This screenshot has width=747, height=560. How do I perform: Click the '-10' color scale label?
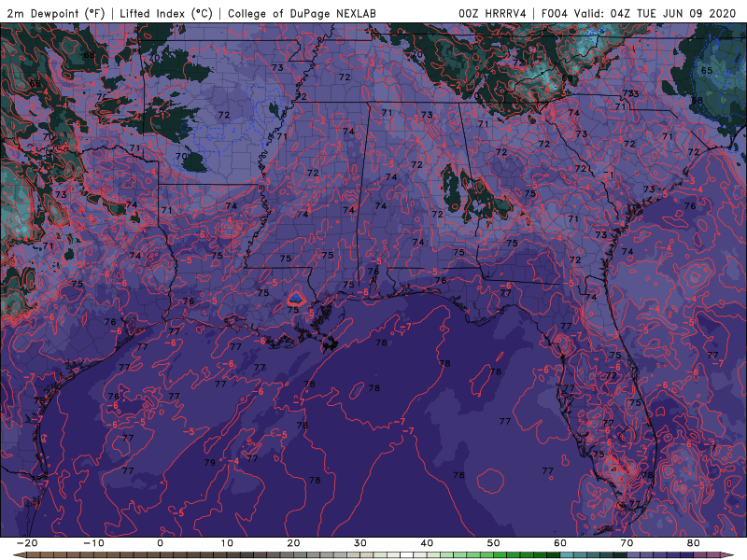[x=93, y=543]
